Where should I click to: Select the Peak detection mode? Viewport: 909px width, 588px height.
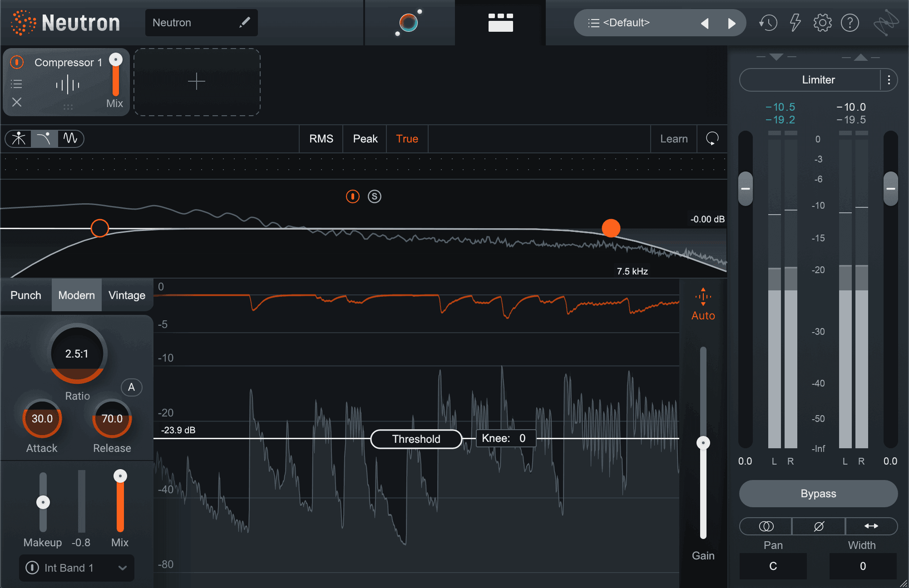click(x=365, y=139)
